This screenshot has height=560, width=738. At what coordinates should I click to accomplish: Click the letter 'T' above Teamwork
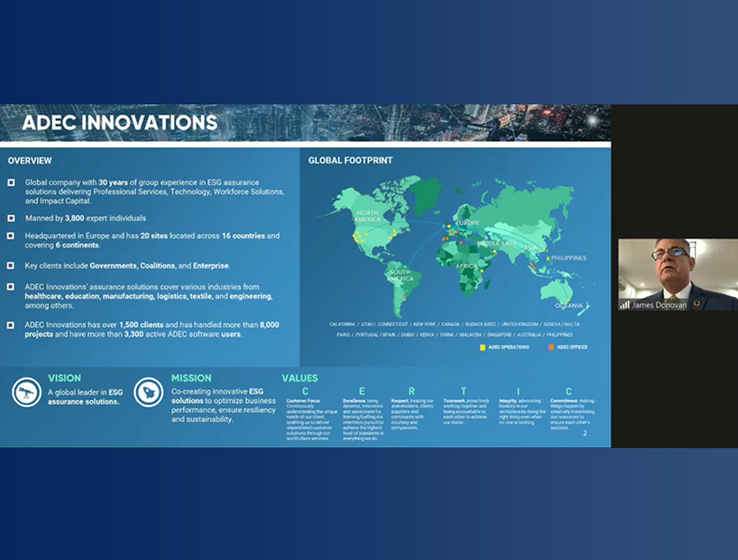(464, 391)
